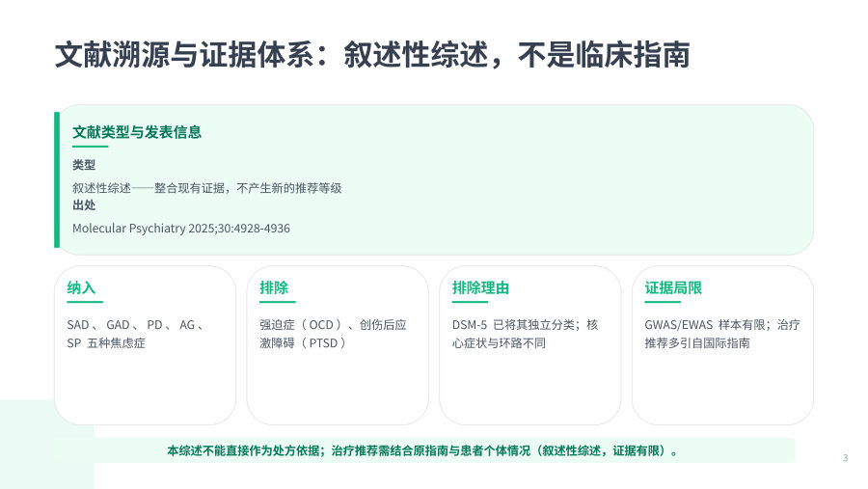
Task: Click the 出处 label
Action: 84,204
